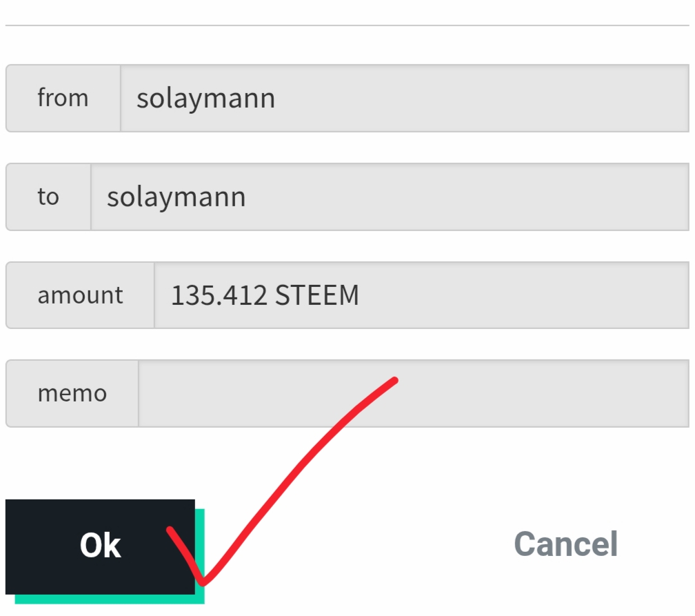This screenshot has width=695, height=616.
Task: Click the horizontal divider line above form
Action: pos(347,26)
